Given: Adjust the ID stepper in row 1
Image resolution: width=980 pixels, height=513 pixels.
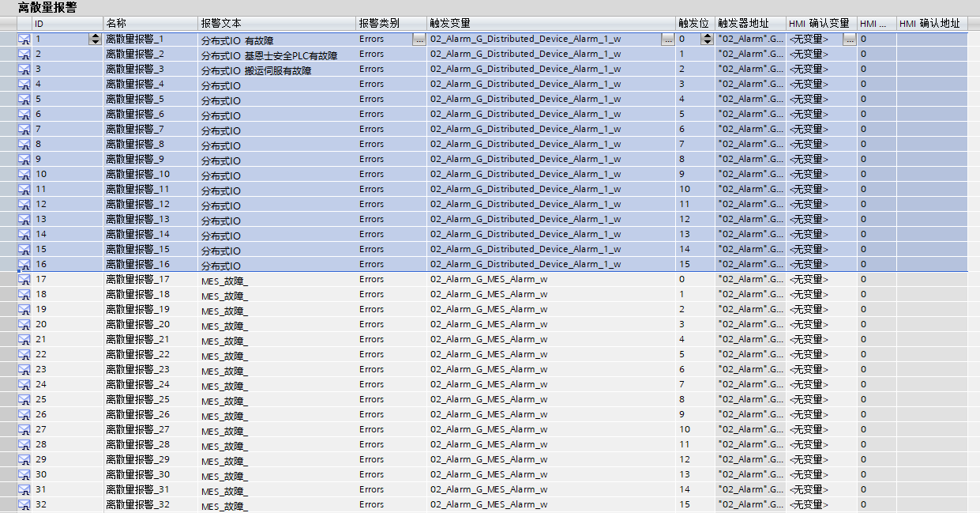Looking at the screenshot, I should [96, 39].
